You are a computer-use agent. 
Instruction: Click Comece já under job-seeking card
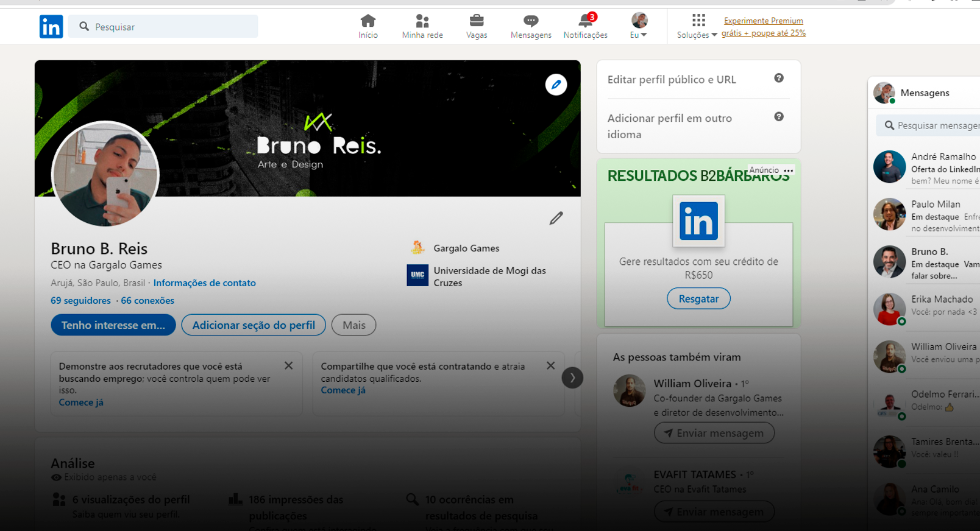[81, 403]
